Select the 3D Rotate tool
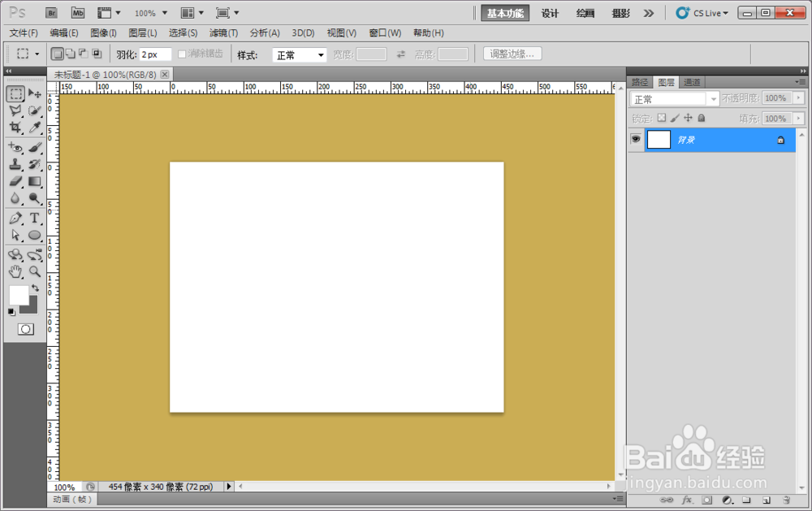This screenshot has height=511, width=812. click(x=15, y=254)
